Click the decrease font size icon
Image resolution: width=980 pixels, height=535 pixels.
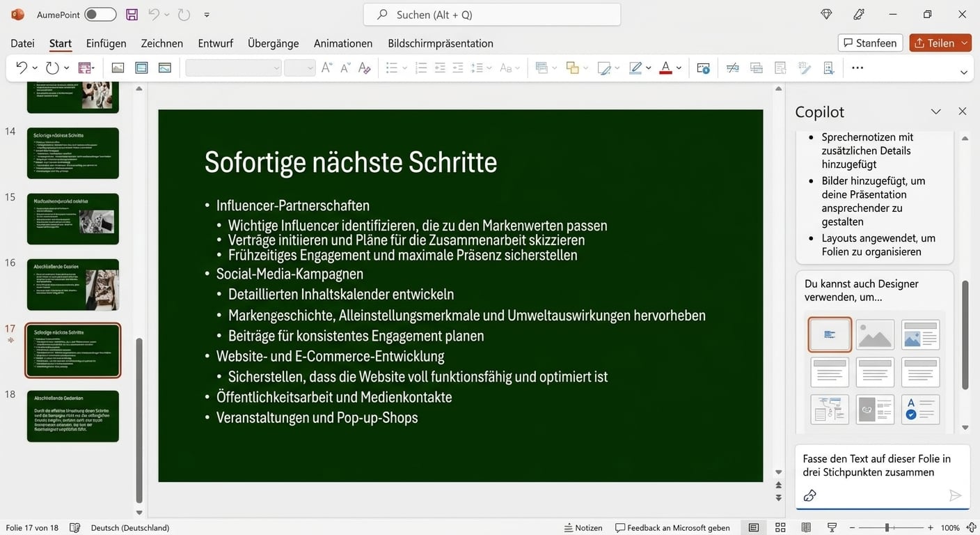point(345,68)
